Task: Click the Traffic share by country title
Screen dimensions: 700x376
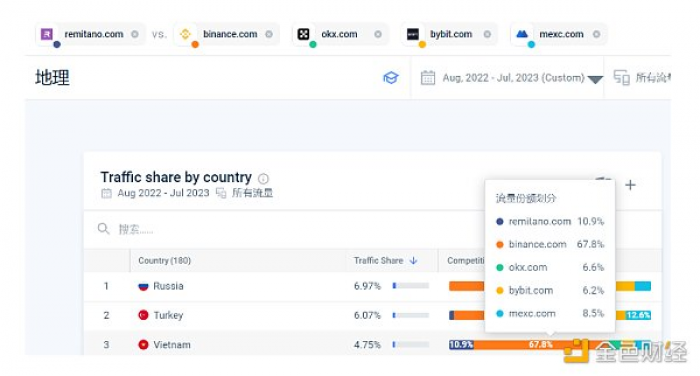Action: click(x=176, y=177)
